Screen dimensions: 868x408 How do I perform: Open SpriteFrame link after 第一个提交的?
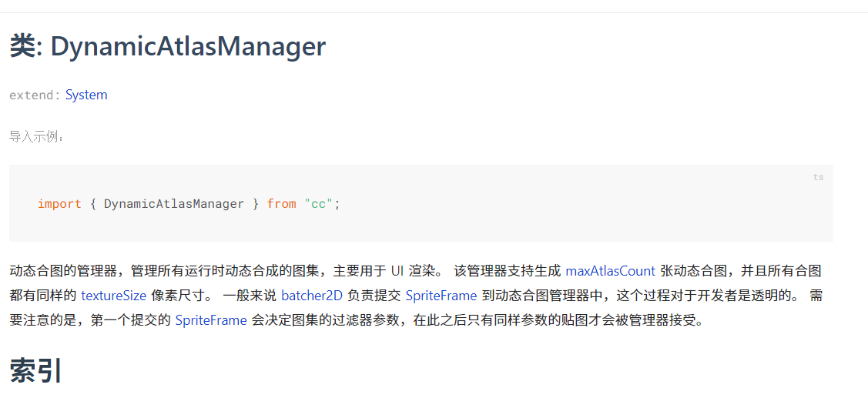[210, 320]
